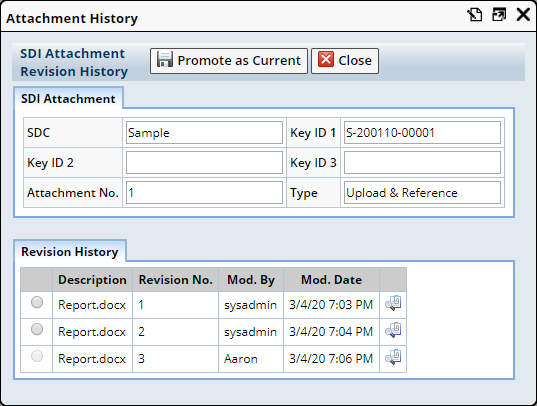Click the empty Key ID 2 field
Screen dimensions: 537x406
[x=204, y=163]
